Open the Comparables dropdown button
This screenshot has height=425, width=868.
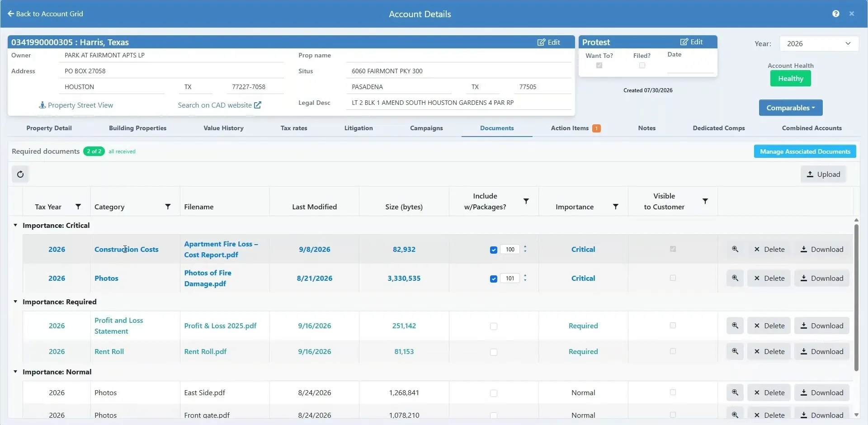(x=790, y=108)
